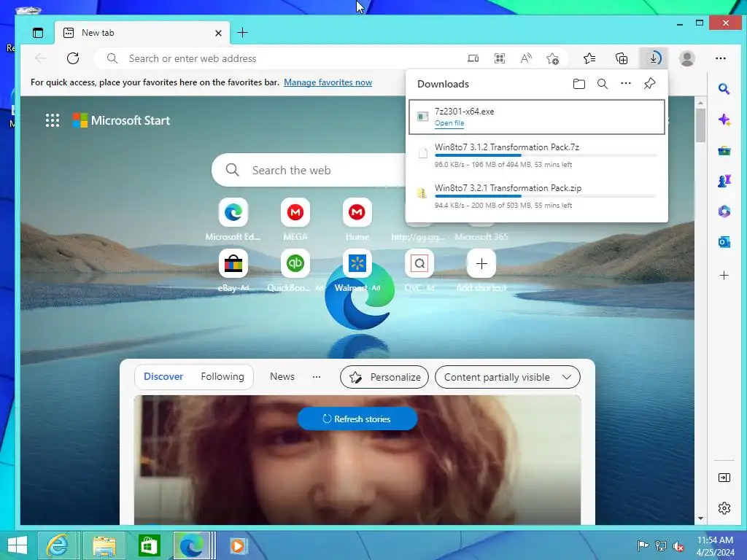747x560 pixels.
Task: Hide the sidebar with collapse icon
Action: pos(724,478)
